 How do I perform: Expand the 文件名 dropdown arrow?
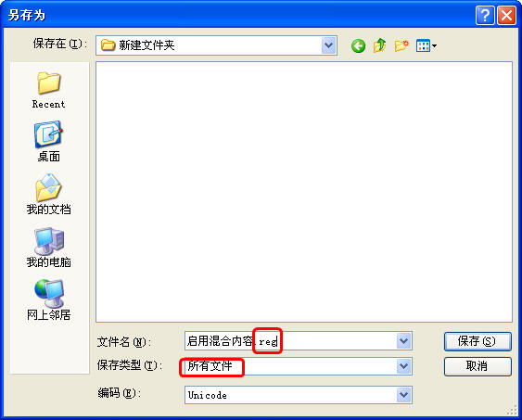tap(403, 341)
